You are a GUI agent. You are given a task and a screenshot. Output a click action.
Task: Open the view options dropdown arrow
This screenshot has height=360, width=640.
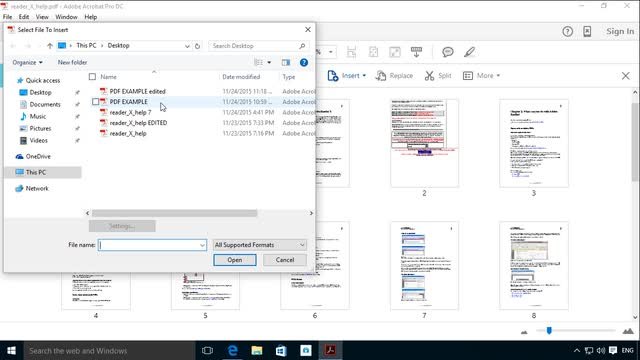tap(269, 62)
